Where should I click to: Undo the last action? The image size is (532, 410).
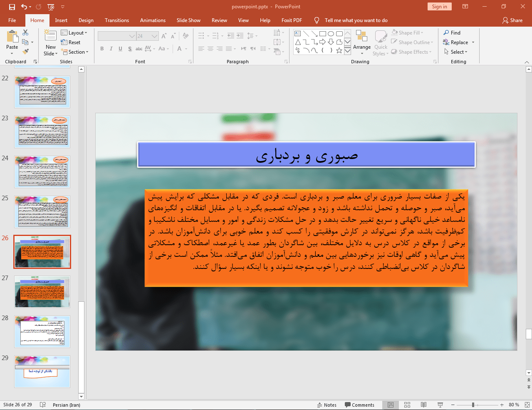(24, 7)
